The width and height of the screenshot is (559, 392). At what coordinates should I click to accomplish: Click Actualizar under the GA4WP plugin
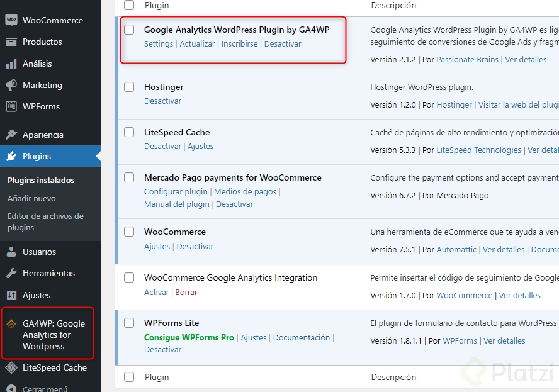pos(197,44)
